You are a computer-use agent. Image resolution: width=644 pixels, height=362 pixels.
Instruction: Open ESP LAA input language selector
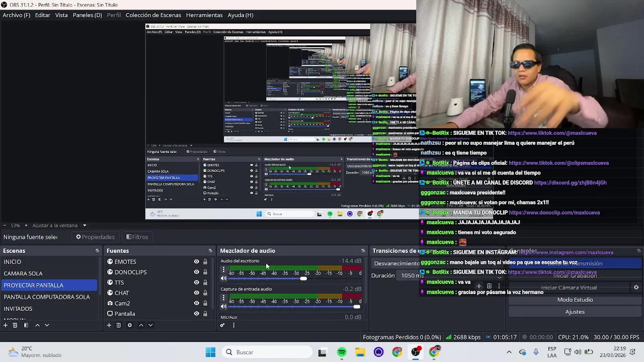pos(552,352)
